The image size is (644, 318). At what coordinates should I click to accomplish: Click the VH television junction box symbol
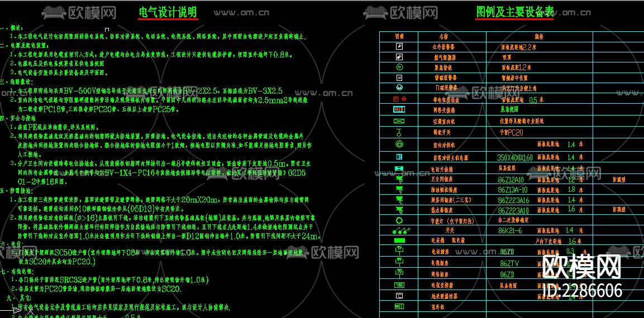399,285
